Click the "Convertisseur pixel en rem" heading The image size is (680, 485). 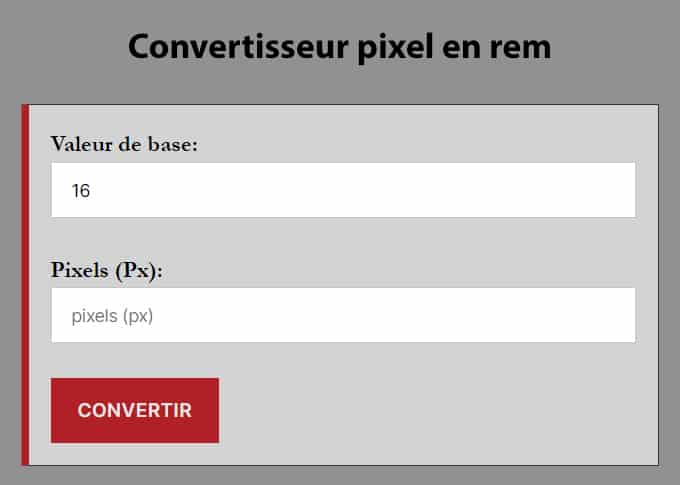340,46
